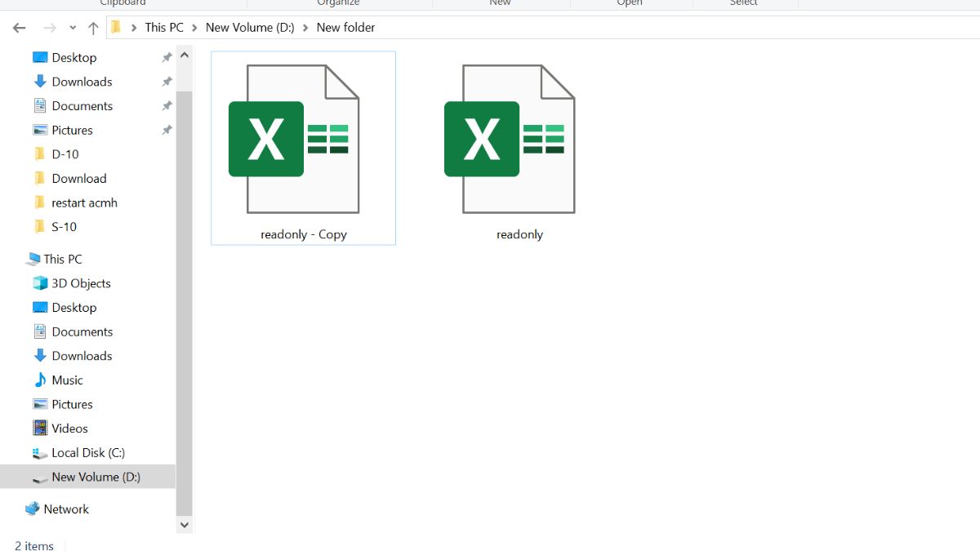980x551 pixels.
Task: Click the 3D Objects cube icon
Action: click(x=40, y=283)
